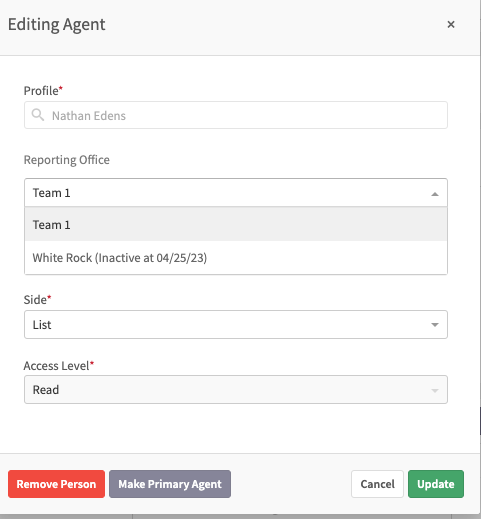The height and width of the screenshot is (519, 481).
Task: Click the Editing Agent dialog title
Action: (x=57, y=25)
